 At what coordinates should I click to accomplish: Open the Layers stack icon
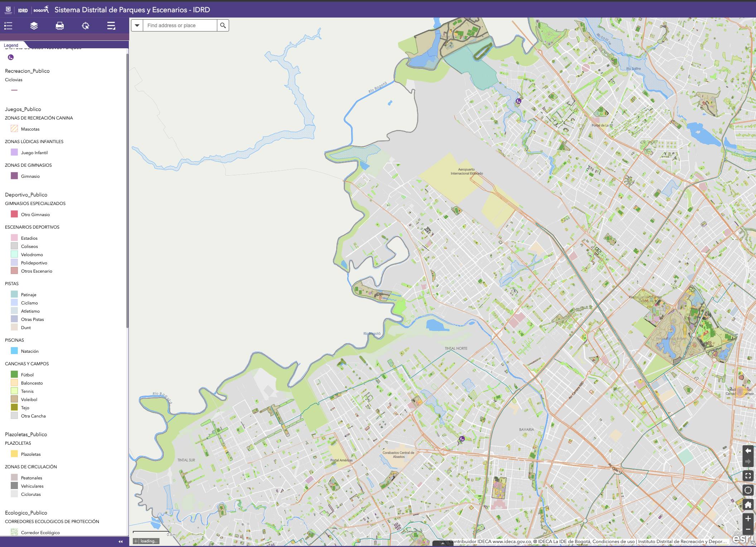point(34,26)
